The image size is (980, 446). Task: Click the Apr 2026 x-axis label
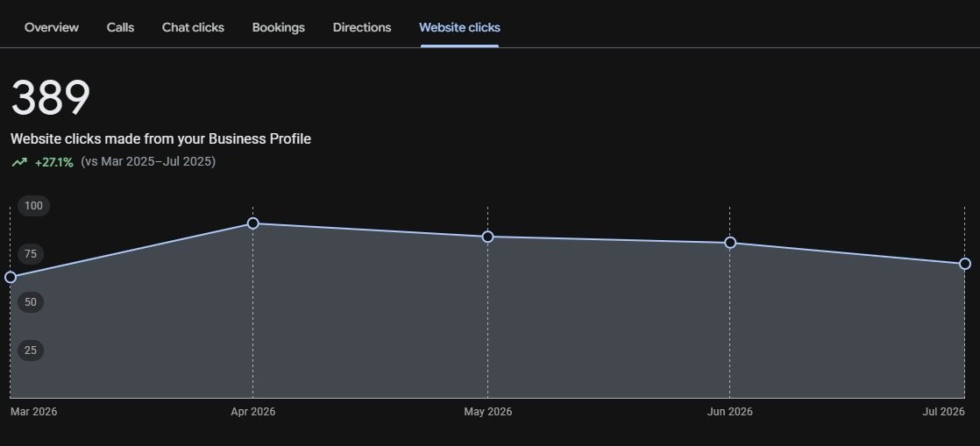coord(253,412)
